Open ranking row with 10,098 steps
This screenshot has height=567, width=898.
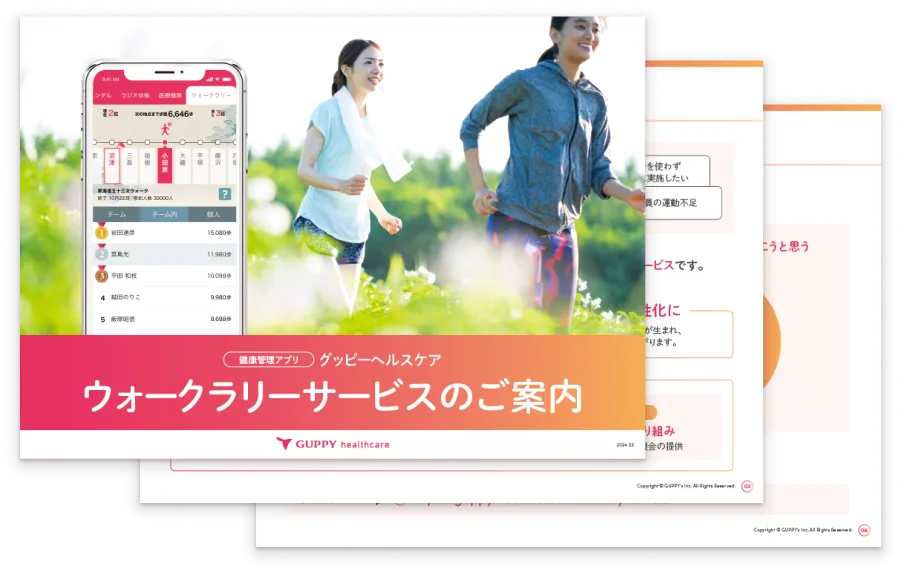click(x=164, y=275)
